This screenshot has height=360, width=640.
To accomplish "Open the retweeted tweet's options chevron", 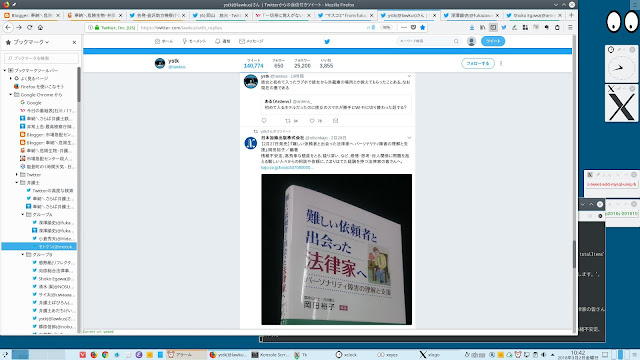I will pos(409,138).
